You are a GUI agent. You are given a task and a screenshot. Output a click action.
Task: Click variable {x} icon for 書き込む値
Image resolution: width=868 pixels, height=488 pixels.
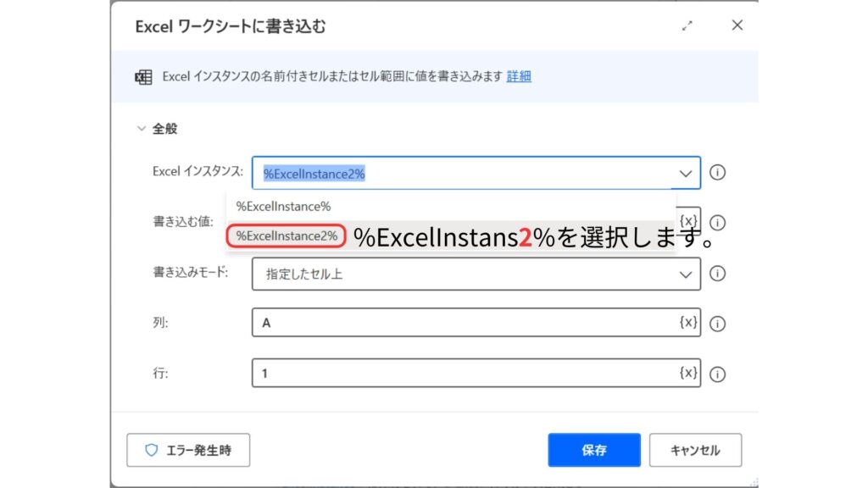pyautogui.click(x=688, y=219)
